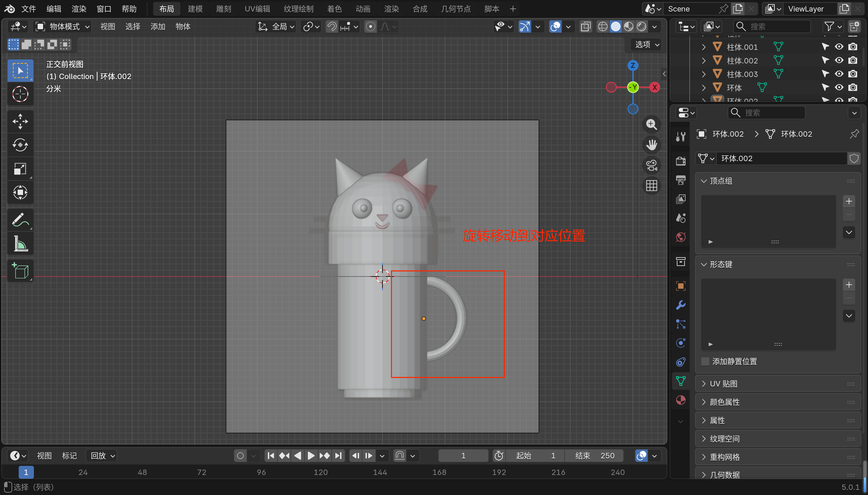Hide 柱体.001 with its eye icon
Screen dimensions: 868x495
pyautogui.click(x=839, y=46)
